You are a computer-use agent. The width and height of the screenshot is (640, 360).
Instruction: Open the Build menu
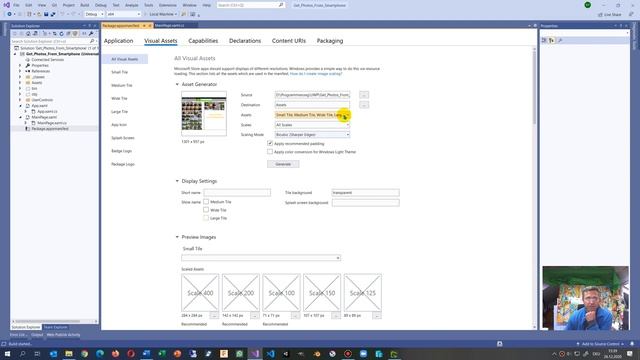[x=84, y=5]
